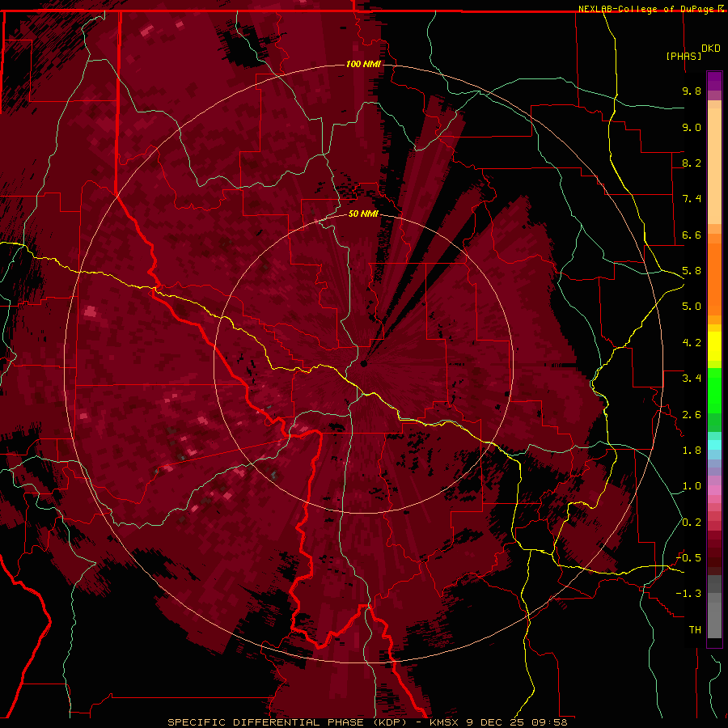Pick the purple band atop the color bar
Image resolution: width=728 pixels, height=728 pixels.
pyautogui.click(x=714, y=82)
